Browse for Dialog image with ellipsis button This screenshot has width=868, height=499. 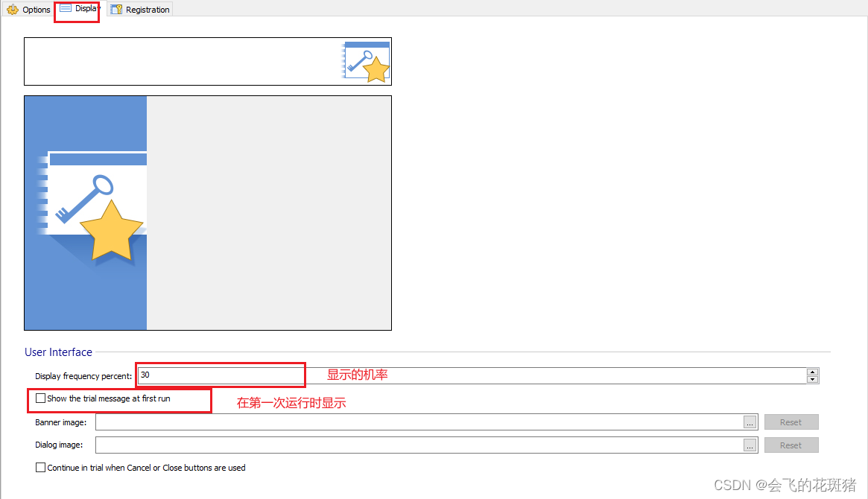coord(750,445)
